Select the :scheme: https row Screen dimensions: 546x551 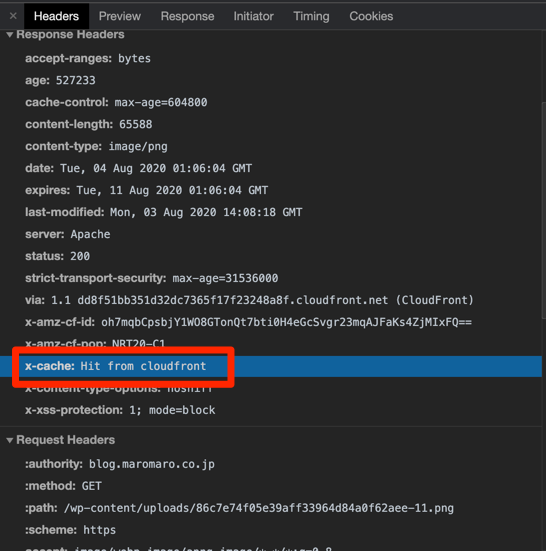271,530
